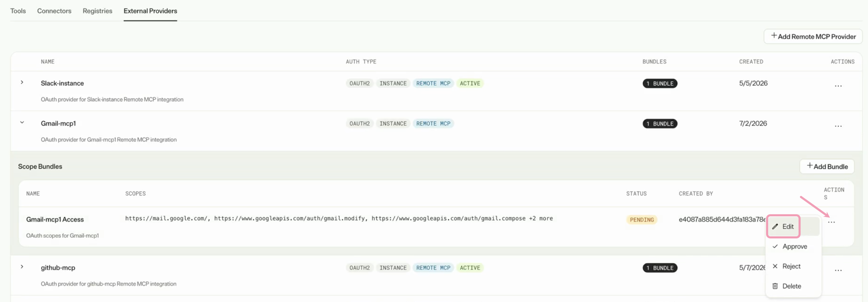Click the ACTIVE tag on github-mcp row
868x302 pixels.
[470, 268]
